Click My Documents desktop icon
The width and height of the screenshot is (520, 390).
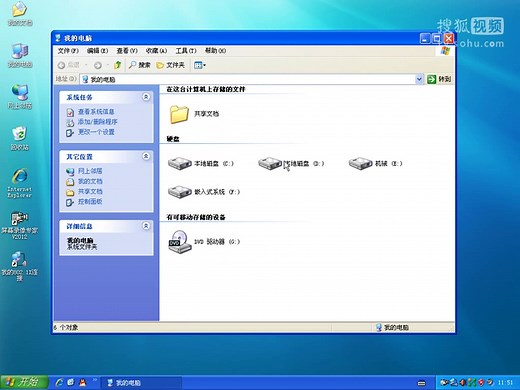[20, 13]
